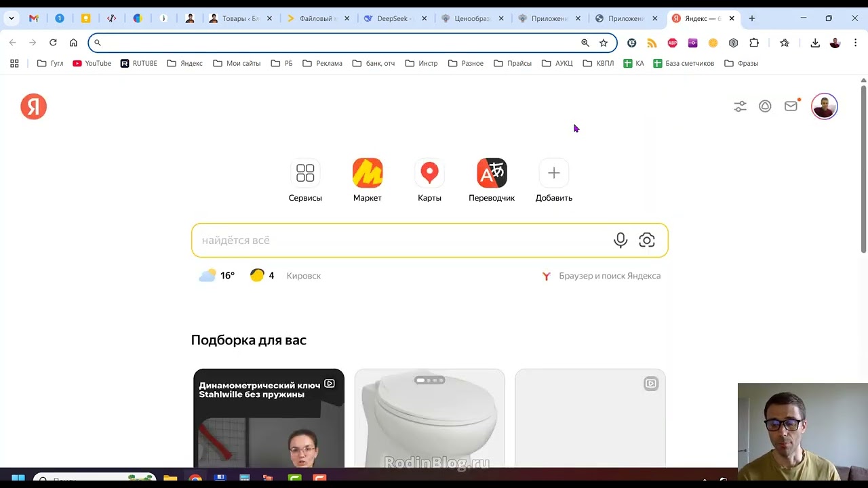This screenshot has width=868, height=488.
Task: Open Браузер и поиск Яндекса link
Action: pyautogui.click(x=601, y=276)
